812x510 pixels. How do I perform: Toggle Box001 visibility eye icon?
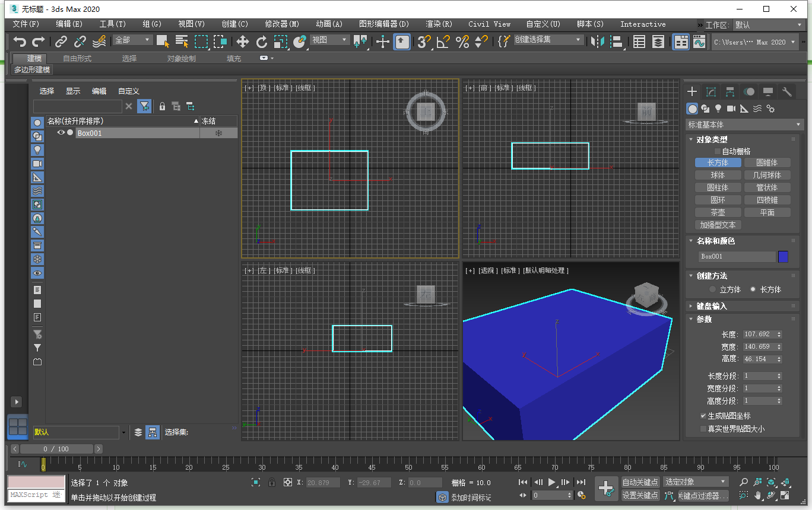point(61,133)
